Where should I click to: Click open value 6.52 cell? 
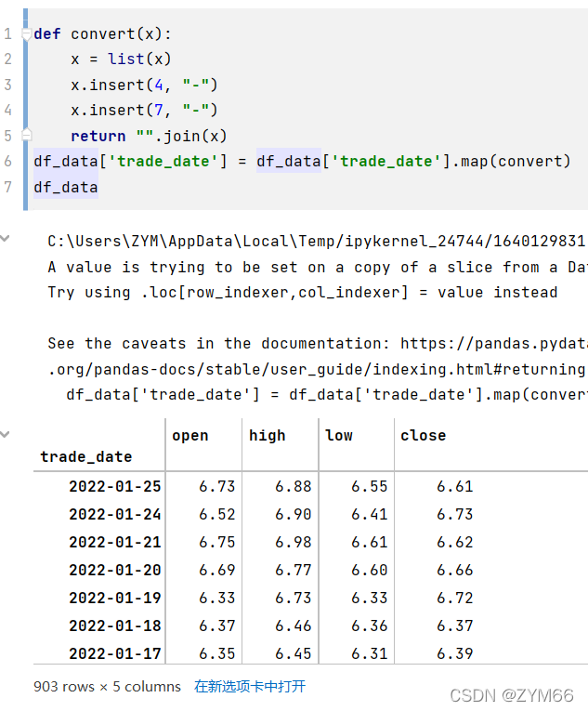tap(216, 514)
